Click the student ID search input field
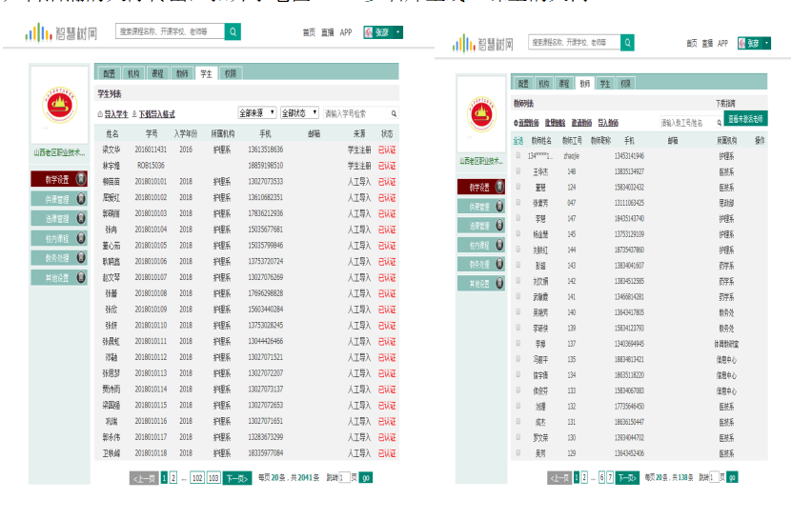Viewport: 812px width, 520px height. pyautogui.click(x=355, y=113)
